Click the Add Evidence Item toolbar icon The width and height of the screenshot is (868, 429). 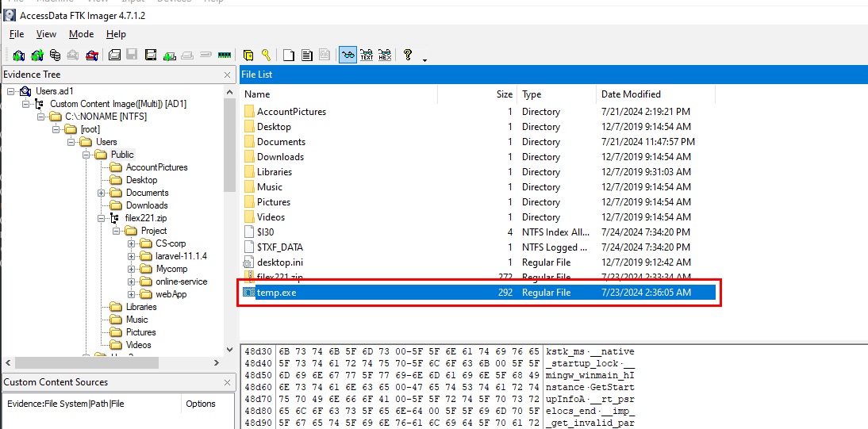click(x=17, y=55)
